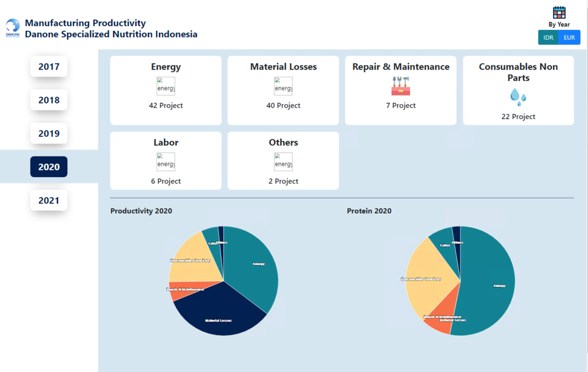
Task: Select the 2017 year tab
Action: (49, 67)
